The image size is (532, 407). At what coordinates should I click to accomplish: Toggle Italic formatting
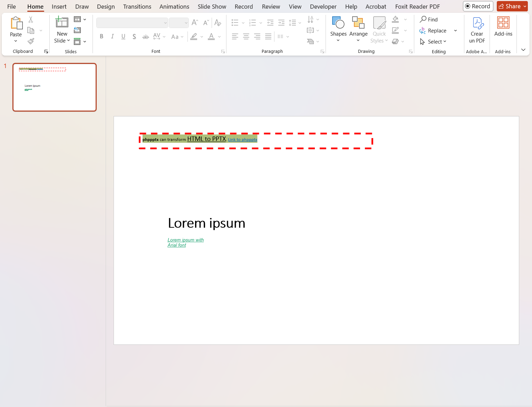(x=112, y=37)
